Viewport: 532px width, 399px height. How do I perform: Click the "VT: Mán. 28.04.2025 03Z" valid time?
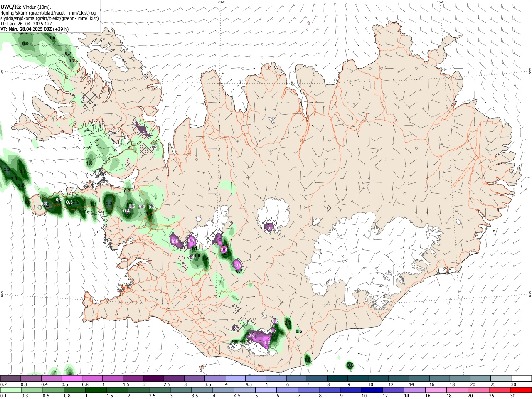(x=26, y=29)
